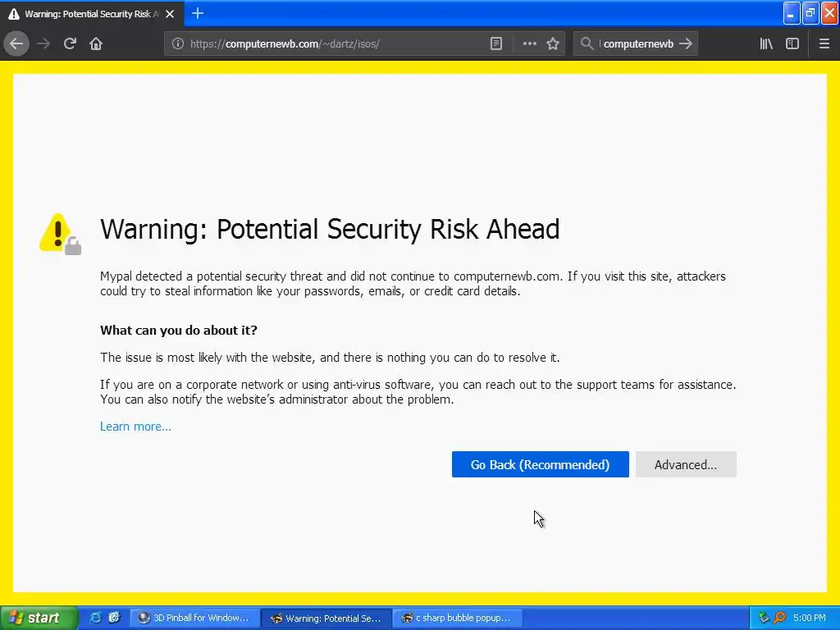Go back using the browser back arrow
The height and width of the screenshot is (630, 840).
click(x=16, y=44)
